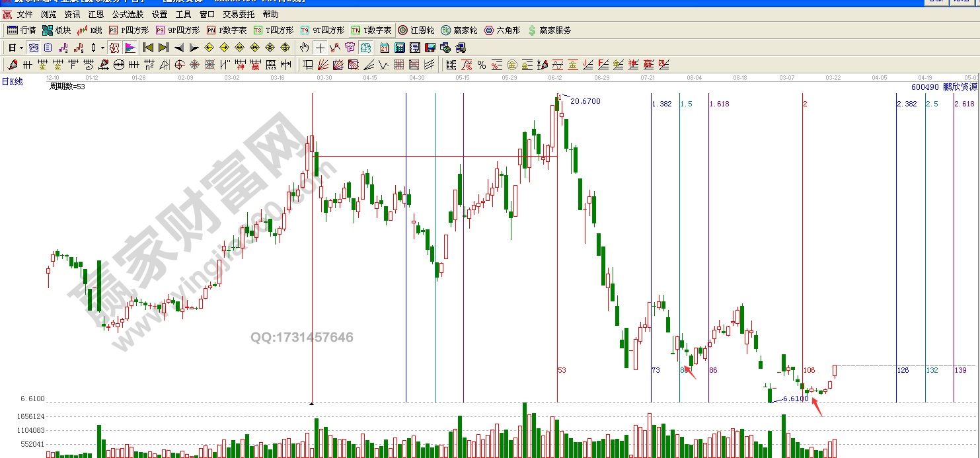Click the calendar date icon
Viewport: 980px width, 458px height.
pyautogui.click(x=384, y=48)
